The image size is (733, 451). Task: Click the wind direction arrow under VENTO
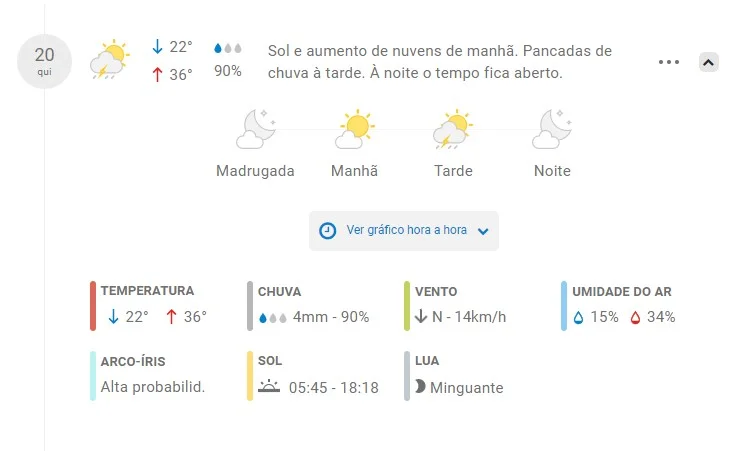421,316
